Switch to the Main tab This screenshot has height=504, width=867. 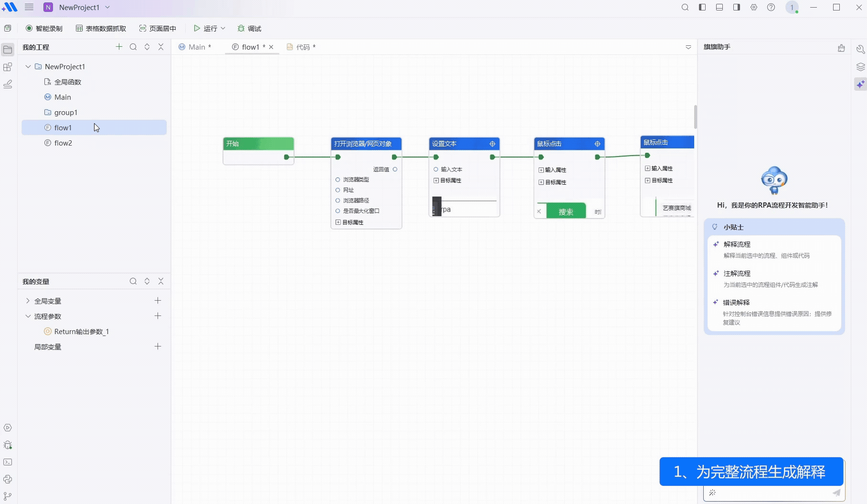(195, 47)
